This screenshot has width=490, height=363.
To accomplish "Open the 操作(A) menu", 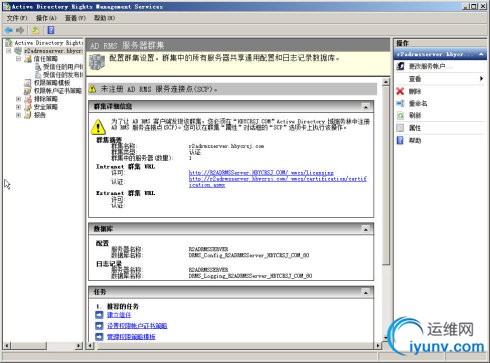I will (46, 18).
